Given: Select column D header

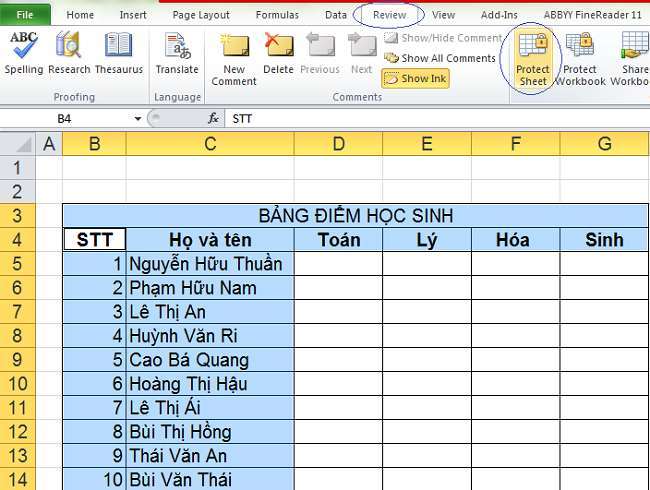Looking at the screenshot, I should coord(338,144).
